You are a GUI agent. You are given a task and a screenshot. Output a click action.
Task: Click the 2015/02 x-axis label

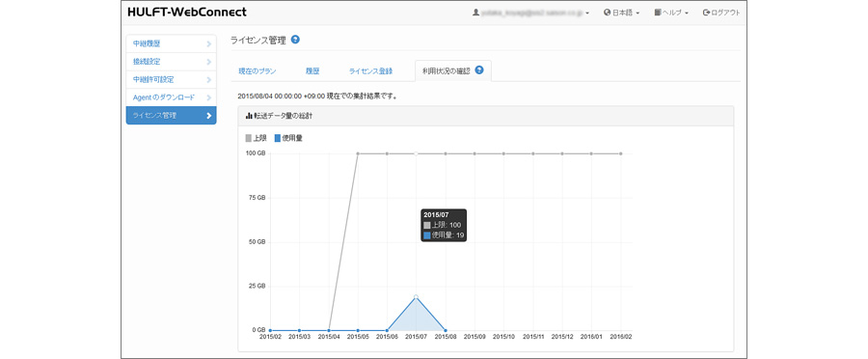point(270,336)
